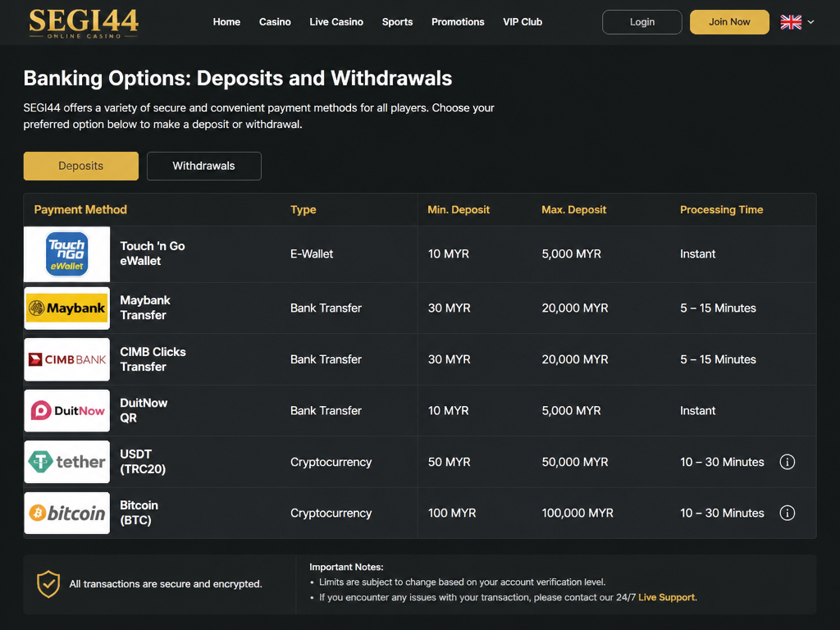Image resolution: width=840 pixels, height=630 pixels.
Task: Click 50 MYR minimum deposit cell
Action: coord(449,462)
